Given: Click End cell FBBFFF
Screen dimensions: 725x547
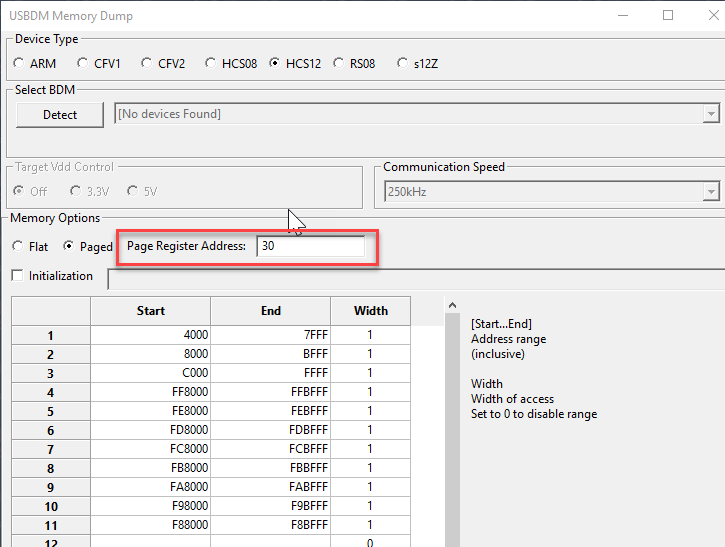Looking at the screenshot, I should [x=270, y=468].
